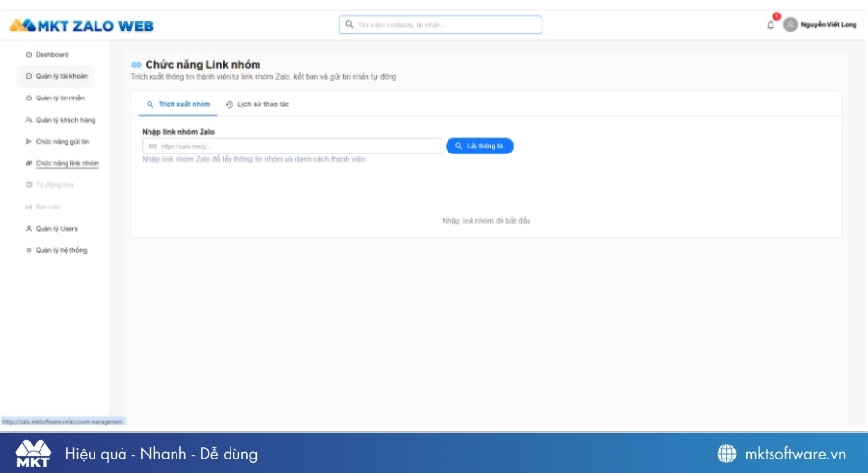Click the Nhập link nhóm để bắt đầu text
This screenshot has width=868, height=473.
pyautogui.click(x=486, y=220)
